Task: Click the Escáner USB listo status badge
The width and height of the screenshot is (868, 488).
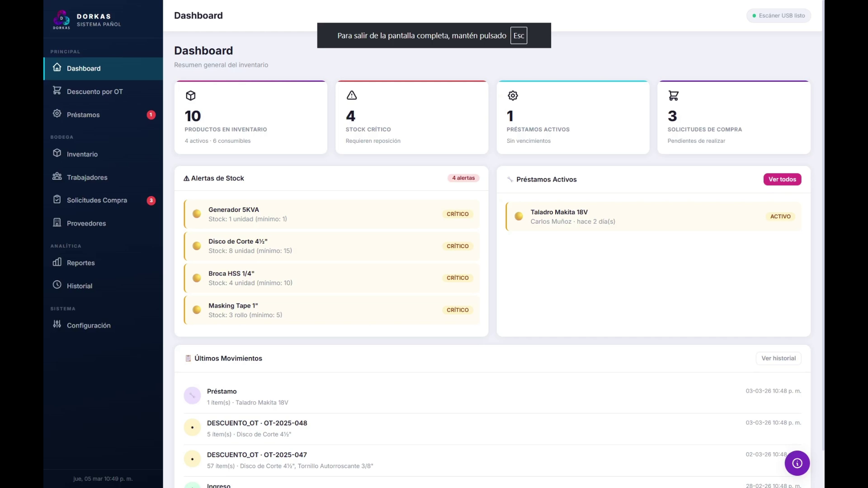Action: 778,16
